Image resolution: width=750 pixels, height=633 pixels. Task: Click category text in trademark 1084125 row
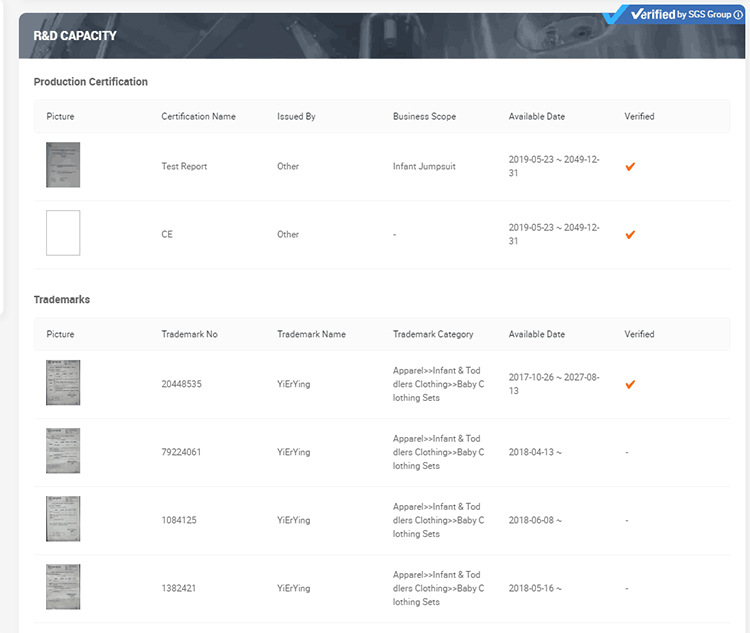[x=439, y=520]
